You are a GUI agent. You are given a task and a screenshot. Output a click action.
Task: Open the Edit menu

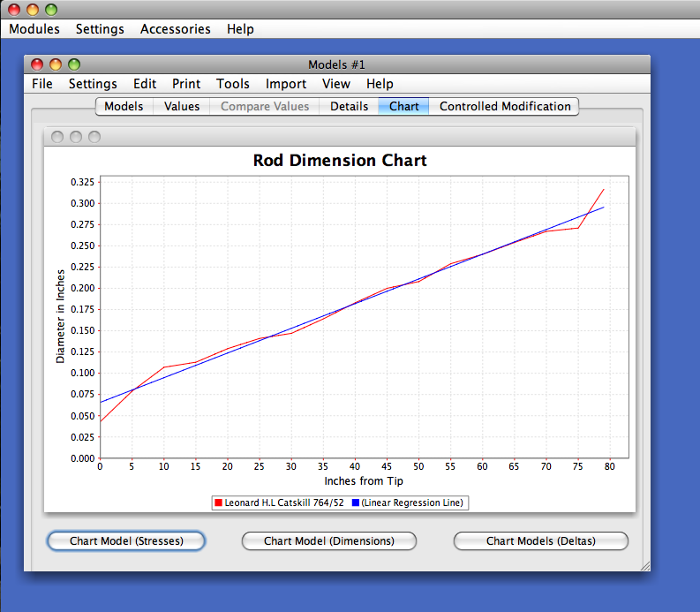point(145,84)
